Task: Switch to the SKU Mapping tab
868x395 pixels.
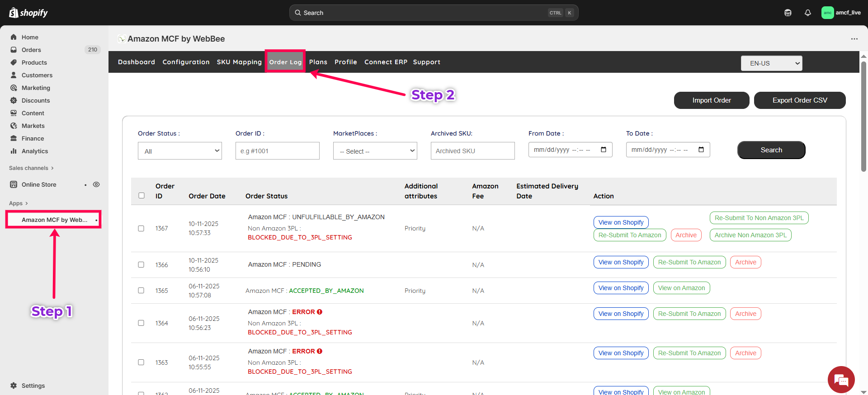Action: click(x=239, y=62)
